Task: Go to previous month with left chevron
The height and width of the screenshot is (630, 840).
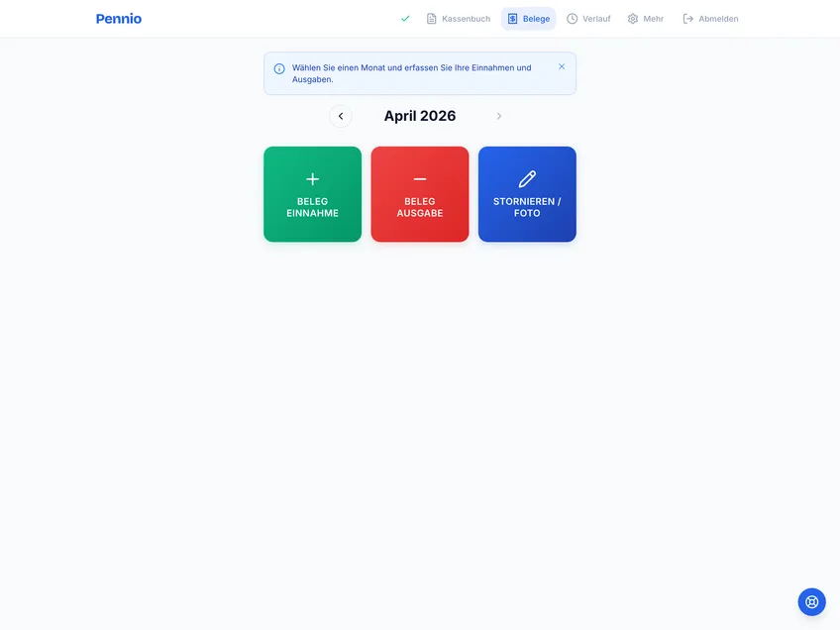Action: (341, 116)
